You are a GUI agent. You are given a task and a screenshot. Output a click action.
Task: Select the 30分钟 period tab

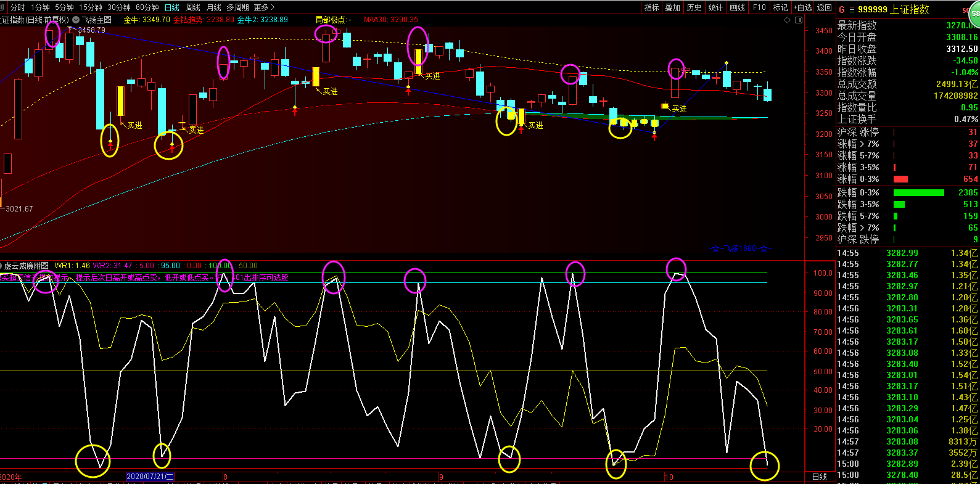click(119, 7)
